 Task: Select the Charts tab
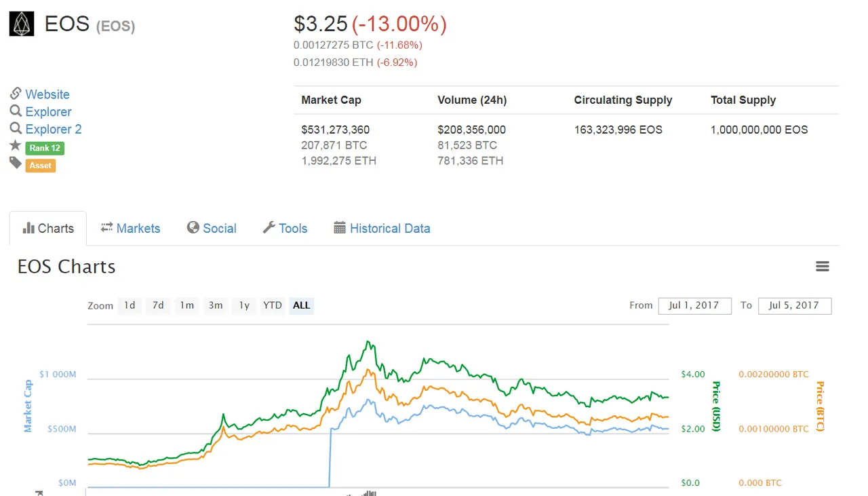tap(48, 229)
